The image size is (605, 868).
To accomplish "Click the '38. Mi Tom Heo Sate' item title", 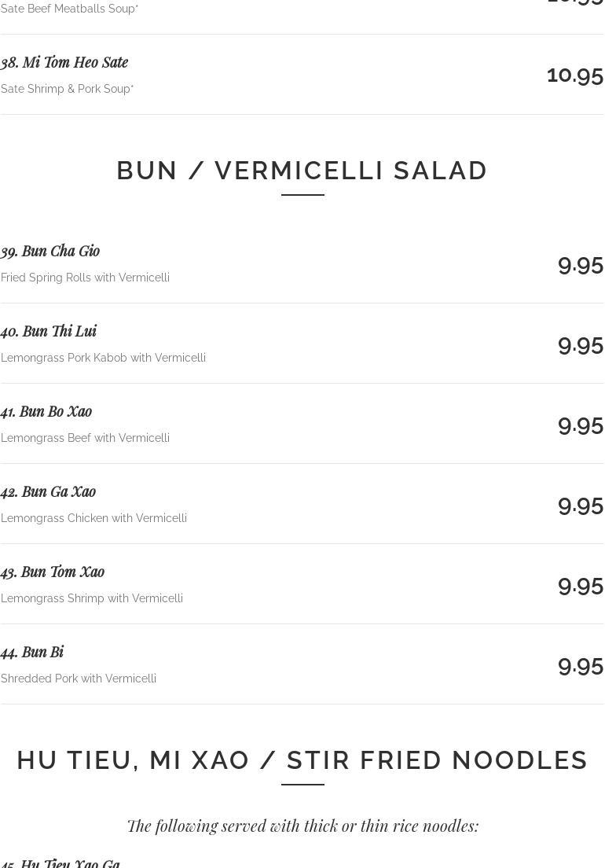I will (x=64, y=62).
